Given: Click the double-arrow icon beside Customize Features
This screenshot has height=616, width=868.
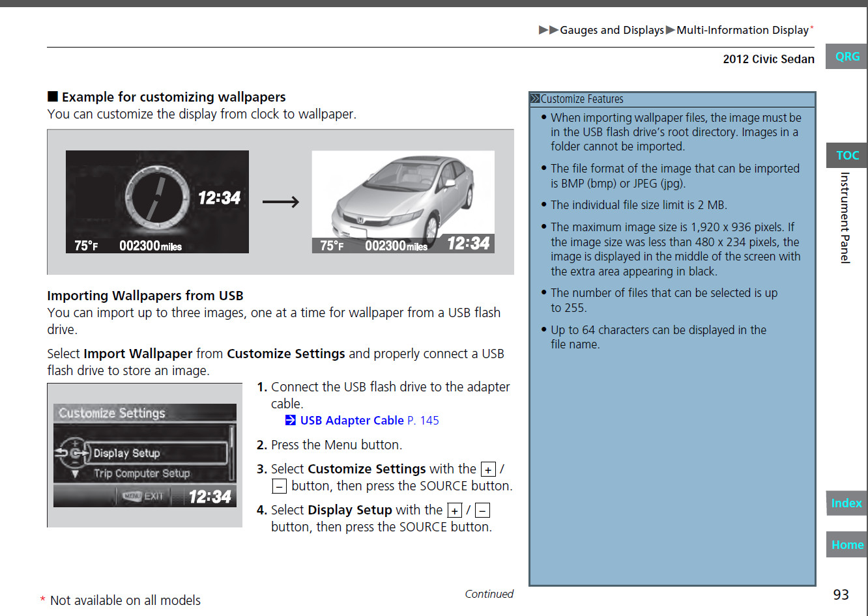Looking at the screenshot, I should point(535,99).
